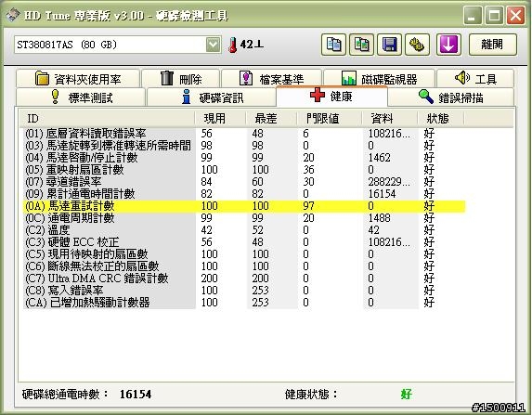Select highlighted row (0A) 馬達重試計數
The width and height of the screenshot is (532, 415).
[244, 206]
